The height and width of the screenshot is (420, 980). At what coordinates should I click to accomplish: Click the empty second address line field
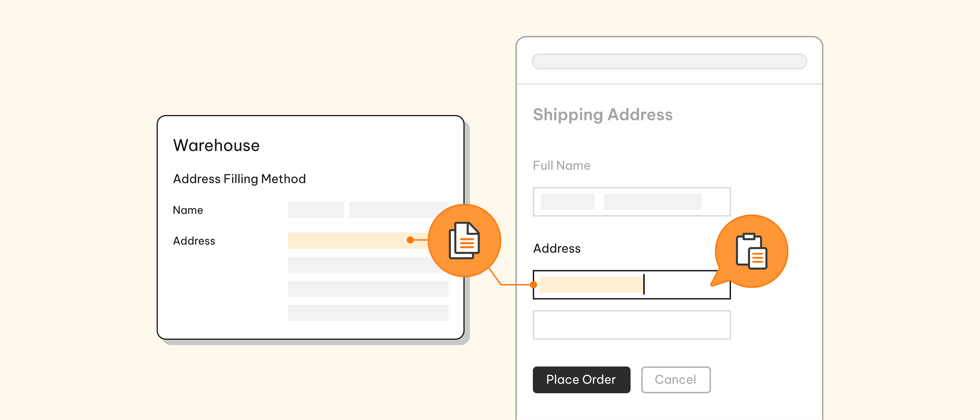click(632, 325)
